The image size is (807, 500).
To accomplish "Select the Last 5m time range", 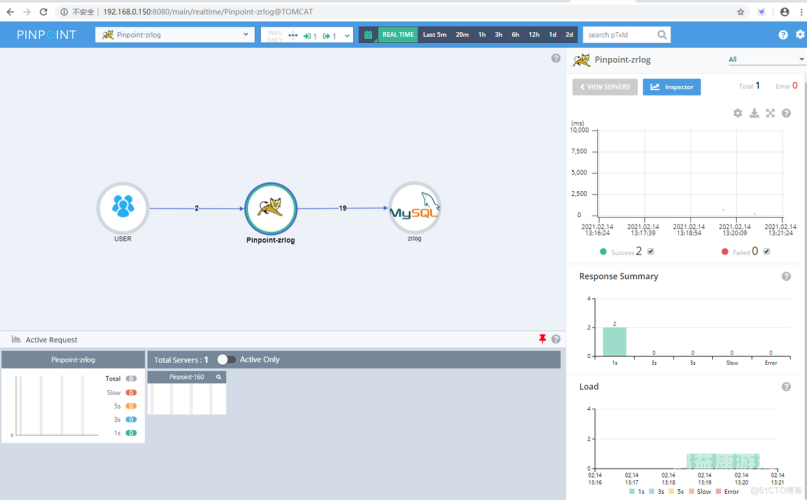I will 434,35.
